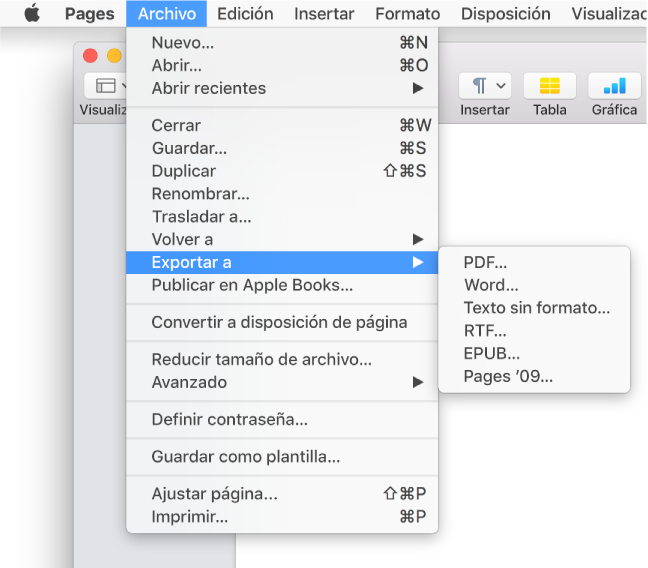Select Definir contraseña... menu item
The image size is (648, 568).
(x=282, y=419)
